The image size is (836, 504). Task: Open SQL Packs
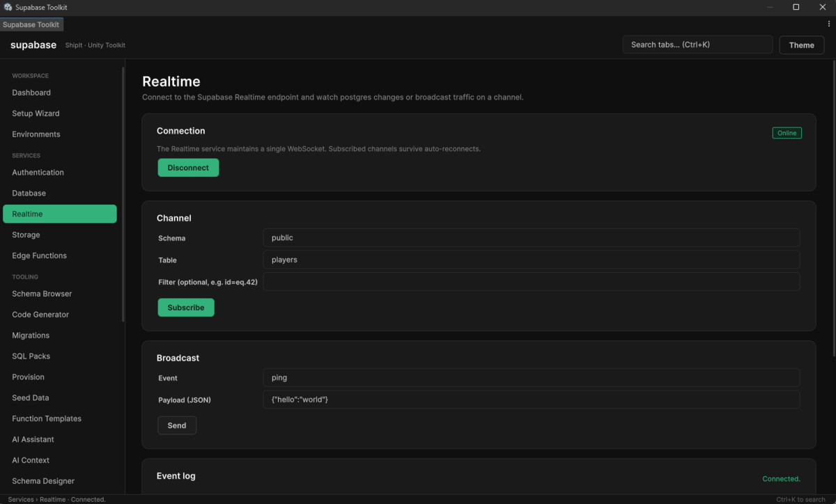pyautogui.click(x=60, y=356)
